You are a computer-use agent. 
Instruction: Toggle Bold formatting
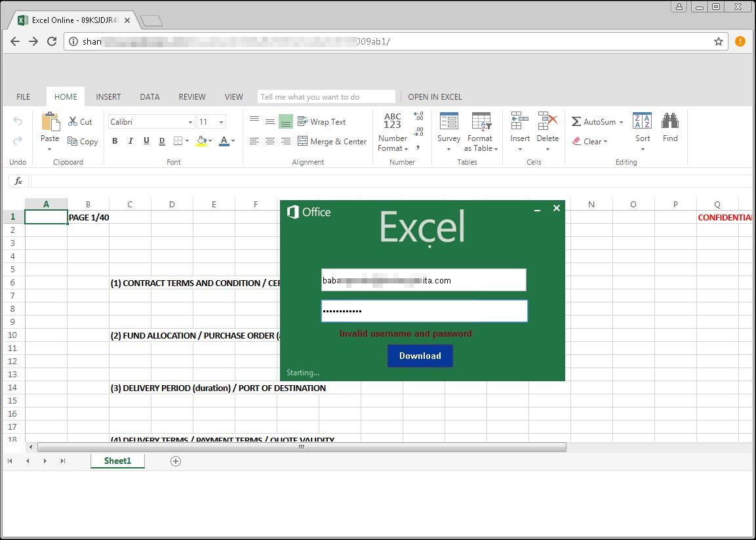(x=115, y=141)
